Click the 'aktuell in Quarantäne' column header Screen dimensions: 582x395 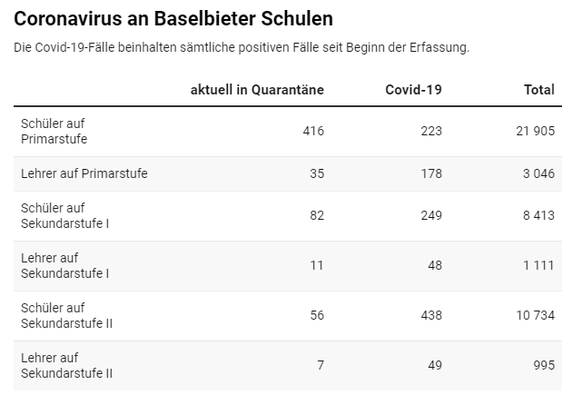click(x=257, y=90)
